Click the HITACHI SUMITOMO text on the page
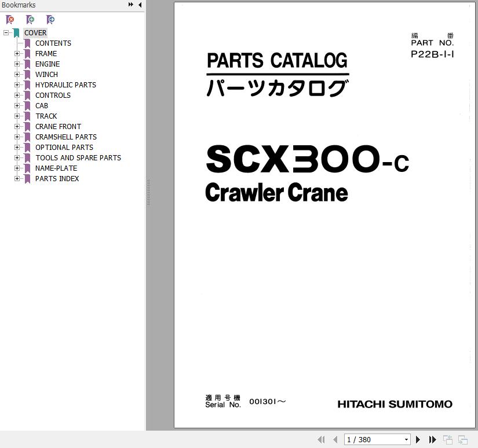The image size is (478, 448). 395,404
